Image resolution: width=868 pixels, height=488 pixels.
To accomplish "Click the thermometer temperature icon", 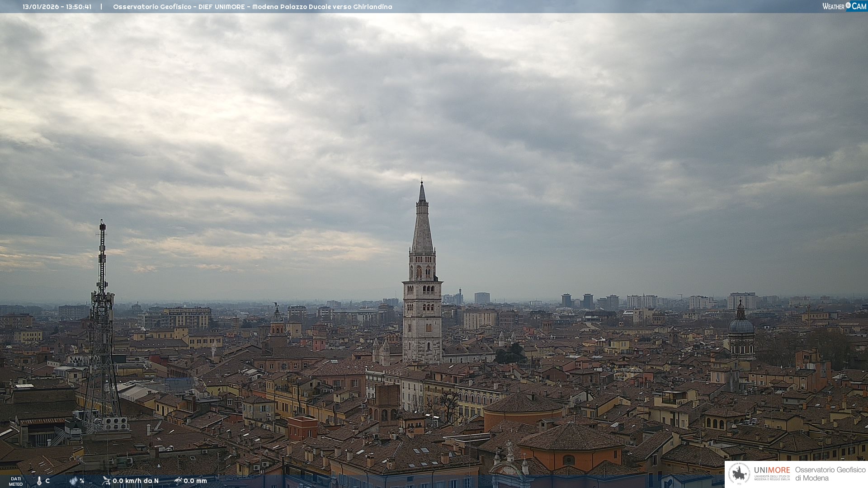I will coord(39,481).
